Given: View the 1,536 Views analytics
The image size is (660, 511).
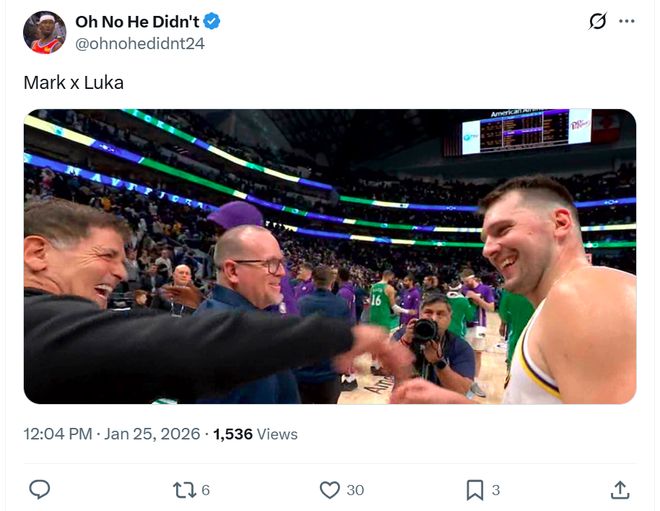Looking at the screenshot, I should (x=255, y=434).
